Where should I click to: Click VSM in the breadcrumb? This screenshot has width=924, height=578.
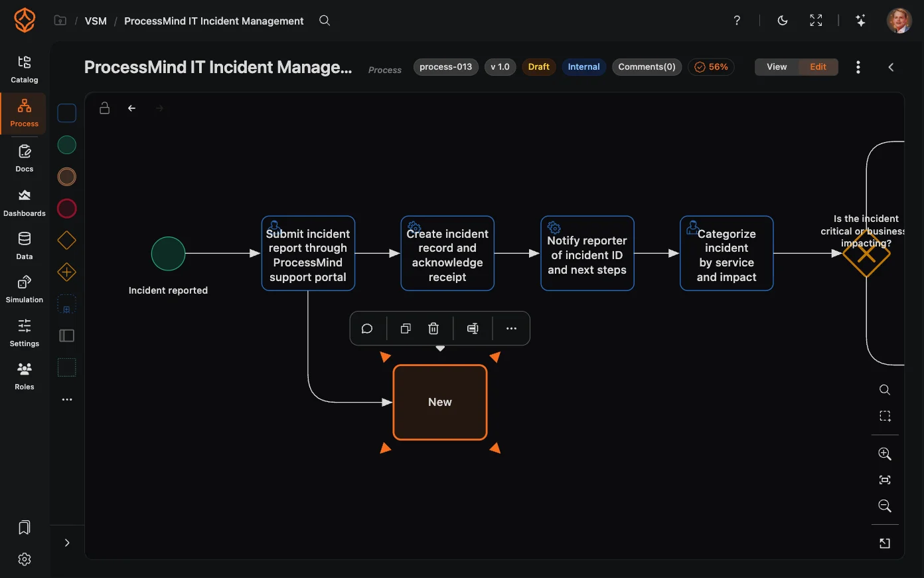(96, 21)
